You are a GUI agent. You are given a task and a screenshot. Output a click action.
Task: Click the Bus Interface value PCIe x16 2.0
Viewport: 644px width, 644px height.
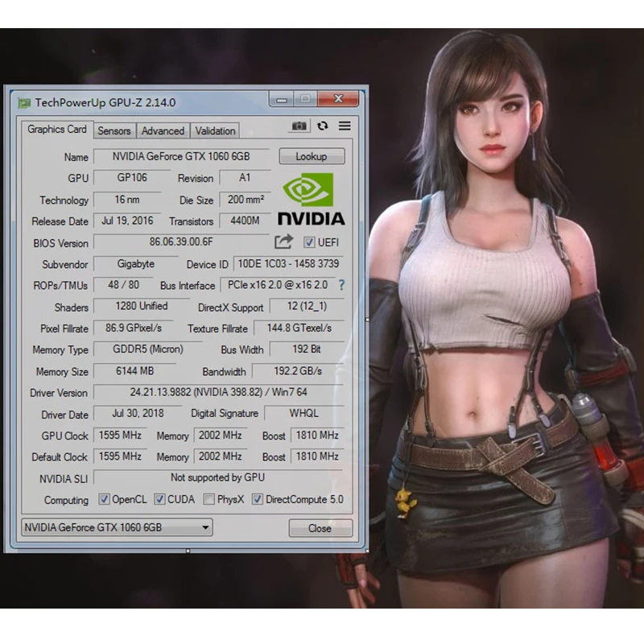tap(278, 285)
